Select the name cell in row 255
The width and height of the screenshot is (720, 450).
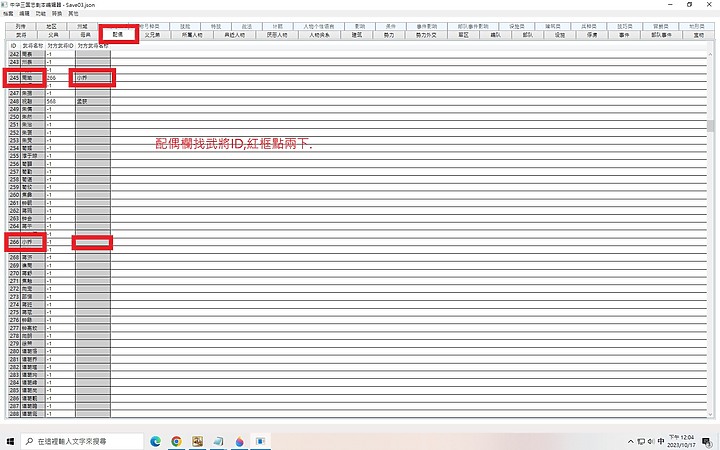(33, 156)
